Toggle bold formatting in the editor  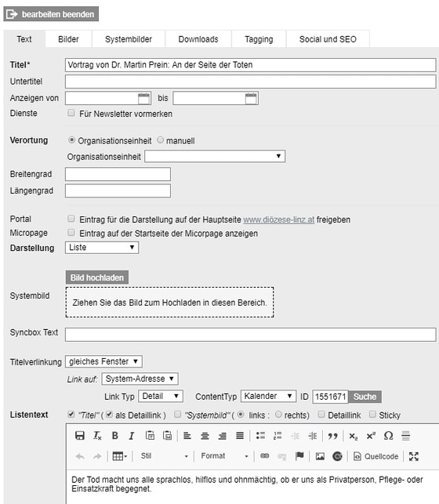pyautogui.click(x=114, y=436)
